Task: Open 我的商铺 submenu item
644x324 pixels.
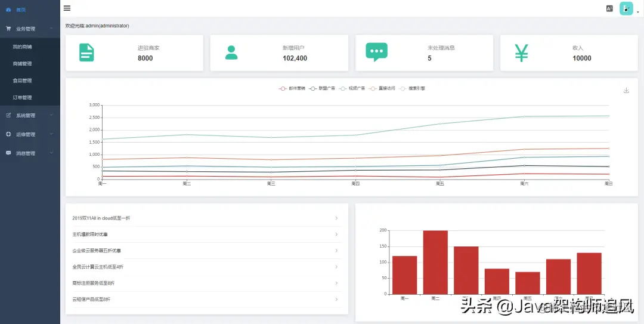Action: coord(30,47)
